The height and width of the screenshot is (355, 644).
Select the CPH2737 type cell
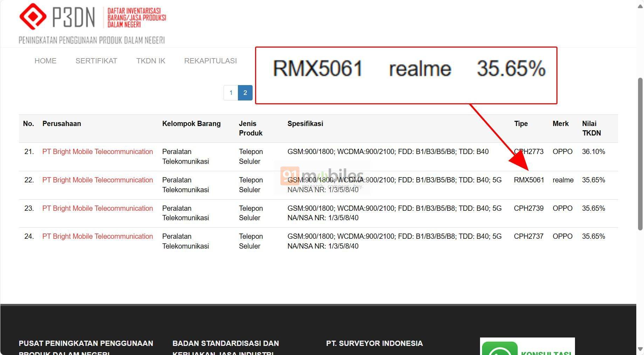529,236
